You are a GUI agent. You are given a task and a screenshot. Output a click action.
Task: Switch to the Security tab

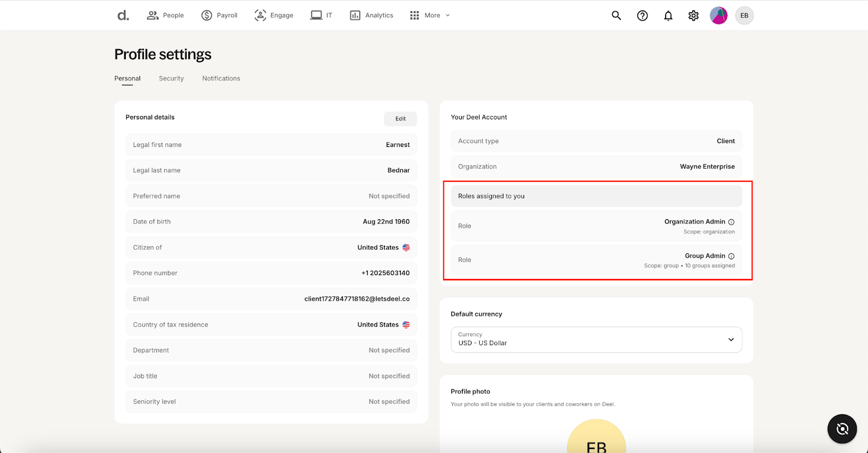pos(171,79)
